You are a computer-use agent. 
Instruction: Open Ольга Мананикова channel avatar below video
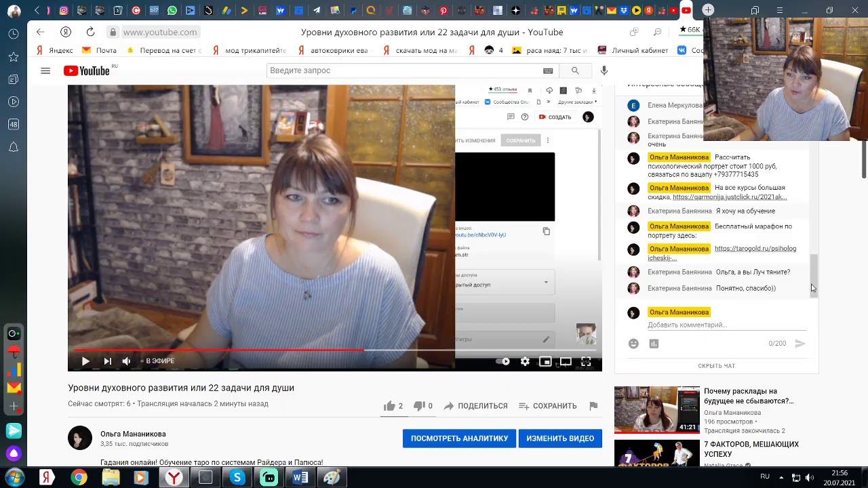(x=80, y=438)
